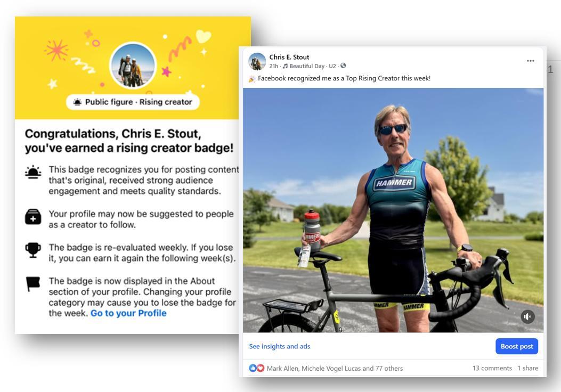
Task: Click Go to your Profile link
Action: pos(128,313)
